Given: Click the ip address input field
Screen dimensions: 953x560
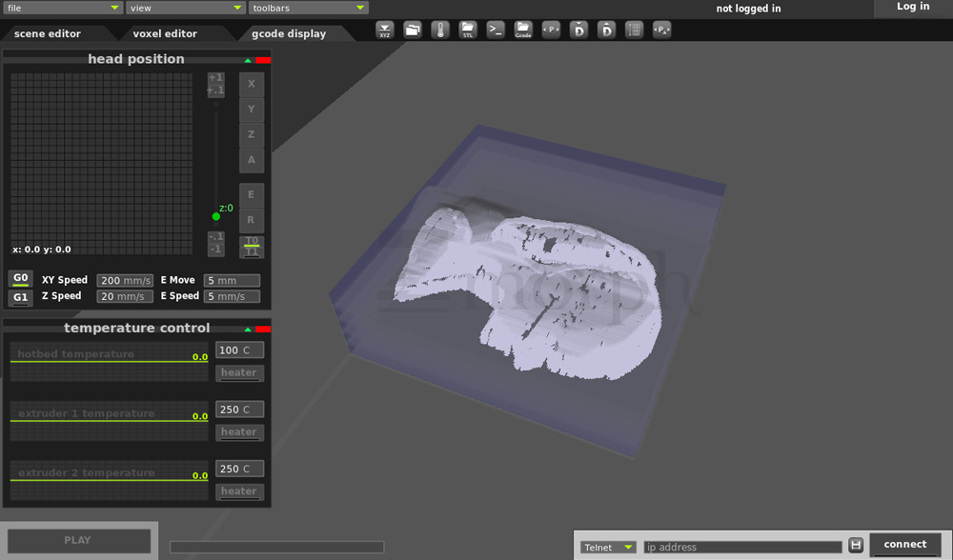Looking at the screenshot, I should click(x=742, y=547).
